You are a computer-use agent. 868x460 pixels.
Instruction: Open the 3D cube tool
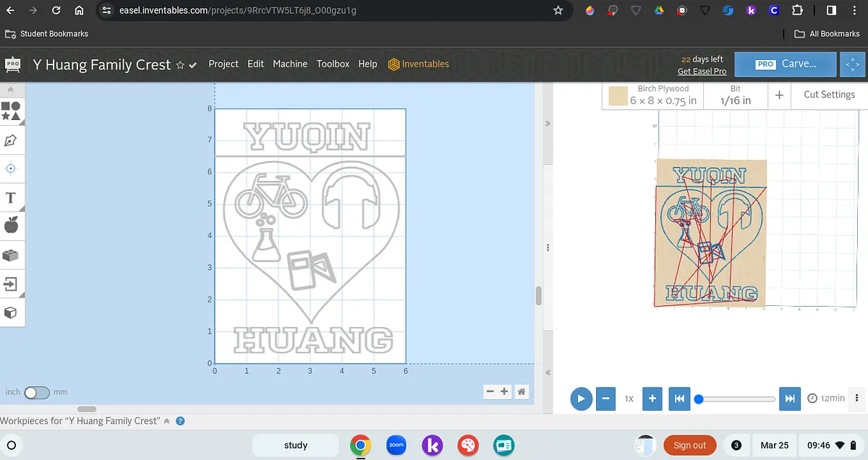(11, 312)
